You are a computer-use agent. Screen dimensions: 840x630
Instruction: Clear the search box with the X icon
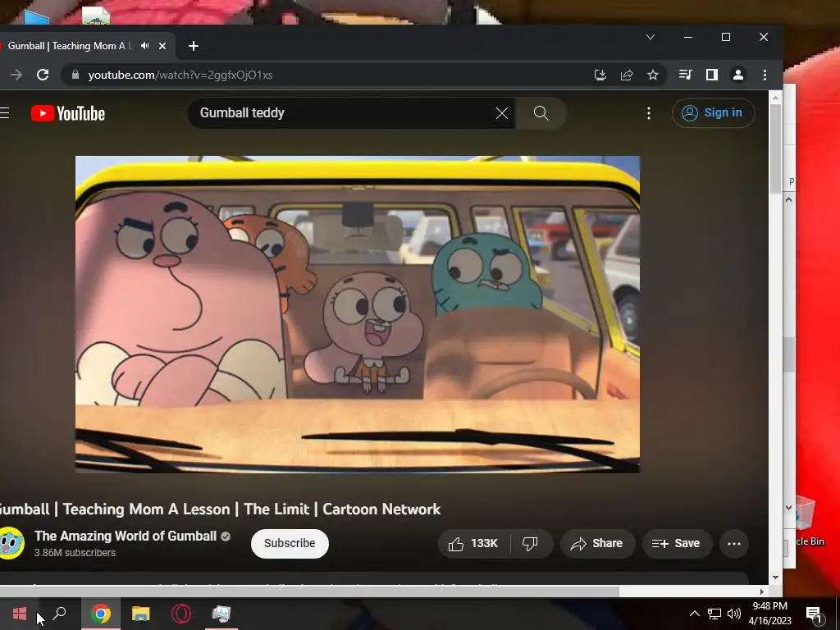tap(501, 113)
